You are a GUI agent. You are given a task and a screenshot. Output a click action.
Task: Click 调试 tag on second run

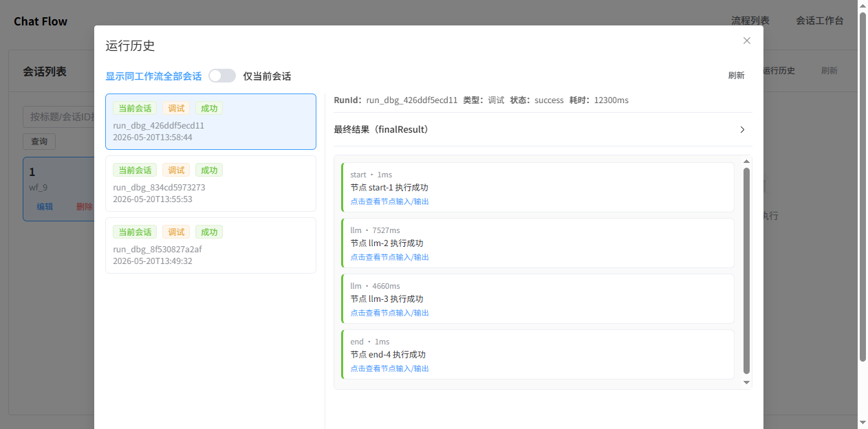(x=176, y=170)
